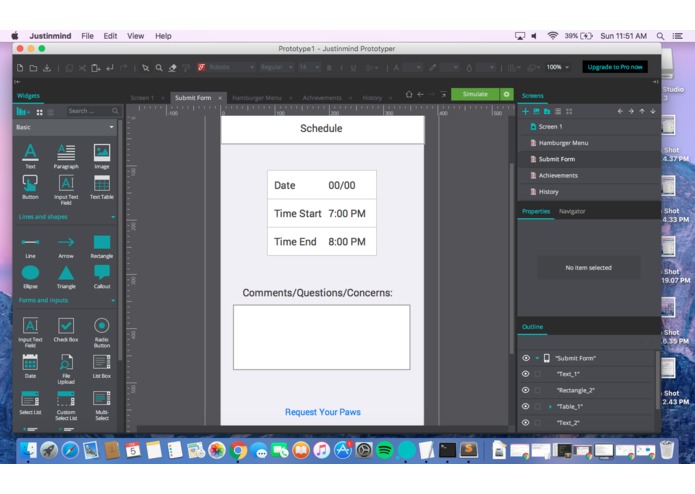Switch widgets to grid view
The height and width of the screenshot is (494, 695).
39,112
